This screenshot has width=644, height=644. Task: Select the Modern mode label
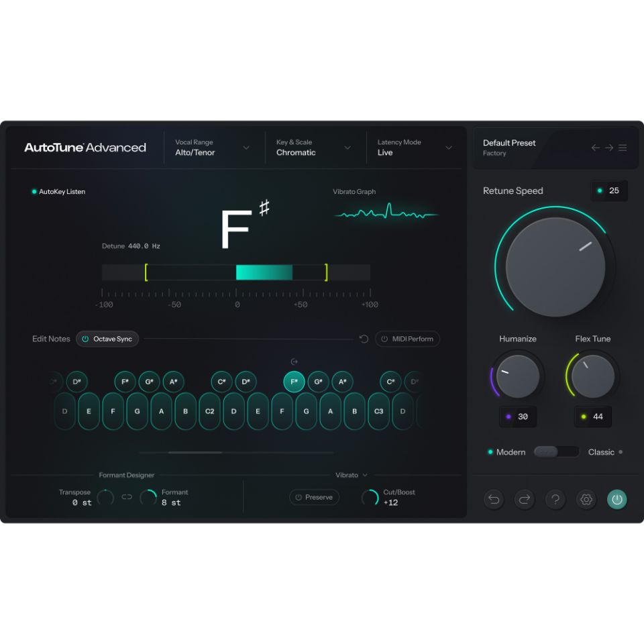click(511, 451)
